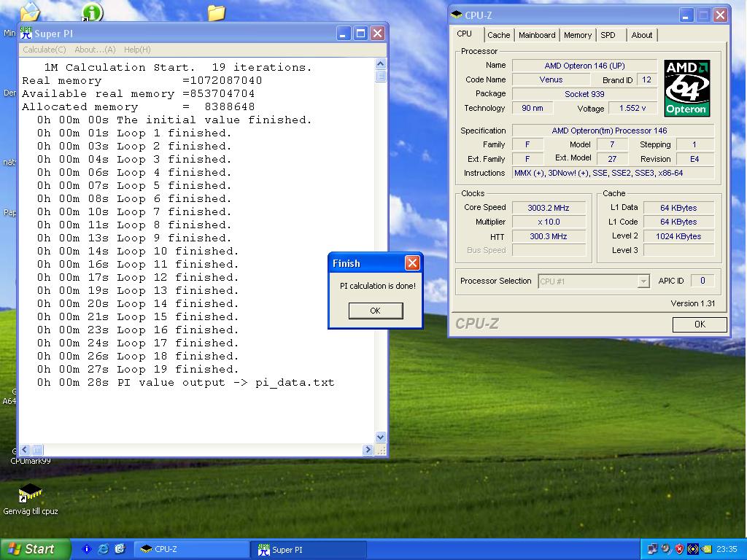This screenshot has height=560, width=747.
Task: Confirm the Finish dialog with OK
Action: point(376,311)
